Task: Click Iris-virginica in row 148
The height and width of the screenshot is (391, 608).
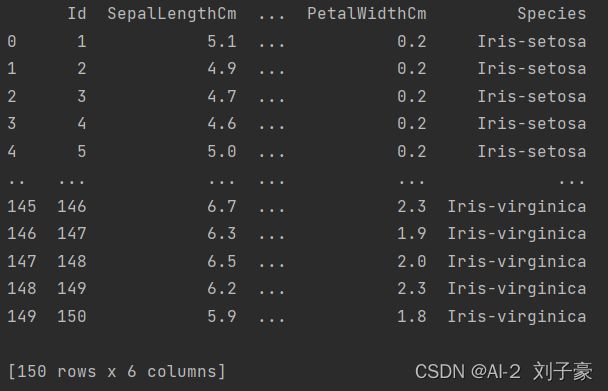Action: [517, 289]
